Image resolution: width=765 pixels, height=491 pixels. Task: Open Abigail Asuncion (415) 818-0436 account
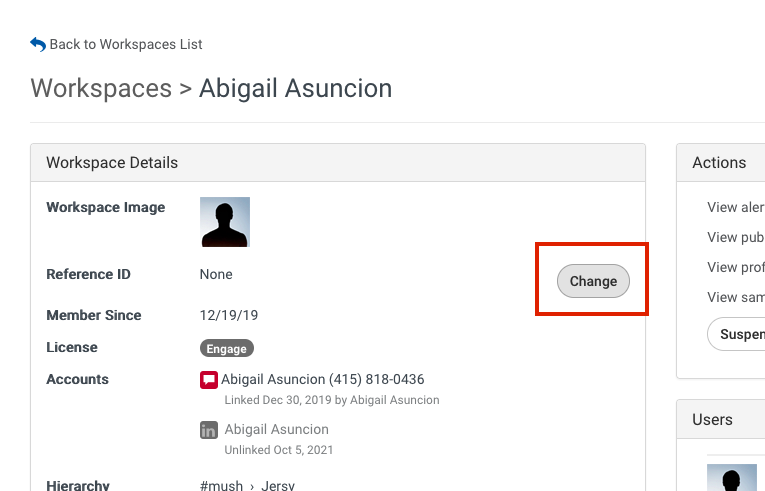pos(322,379)
